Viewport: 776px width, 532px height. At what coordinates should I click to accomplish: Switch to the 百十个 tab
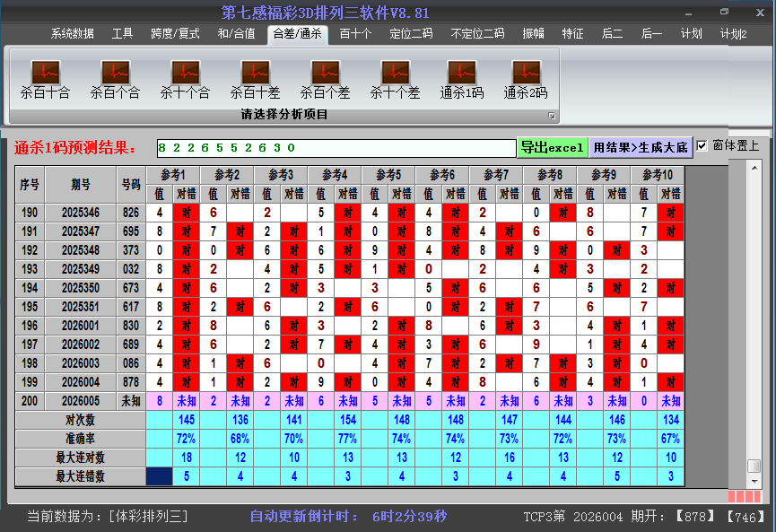[355, 34]
